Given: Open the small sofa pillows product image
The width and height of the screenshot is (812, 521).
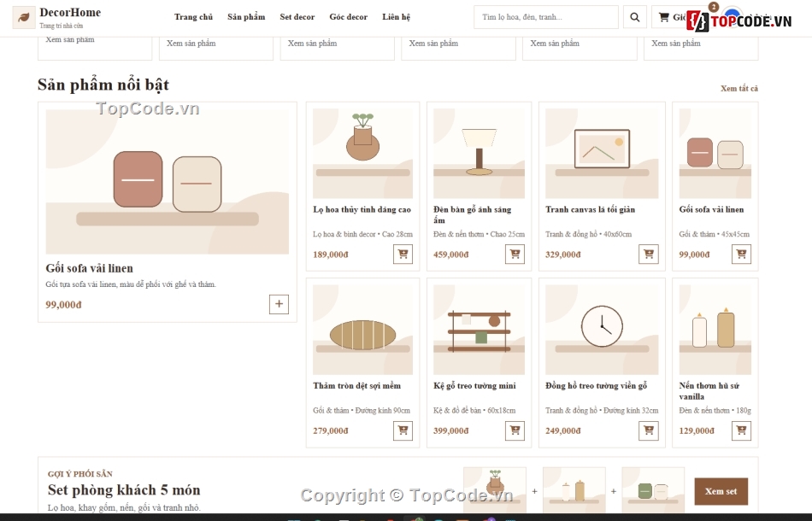Looking at the screenshot, I should pos(715,154).
